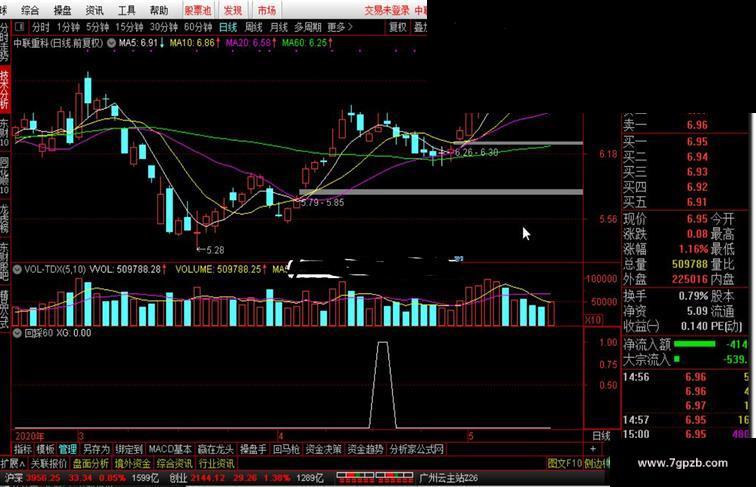
Task: Select the 60分钟 period
Action: [x=198, y=27]
